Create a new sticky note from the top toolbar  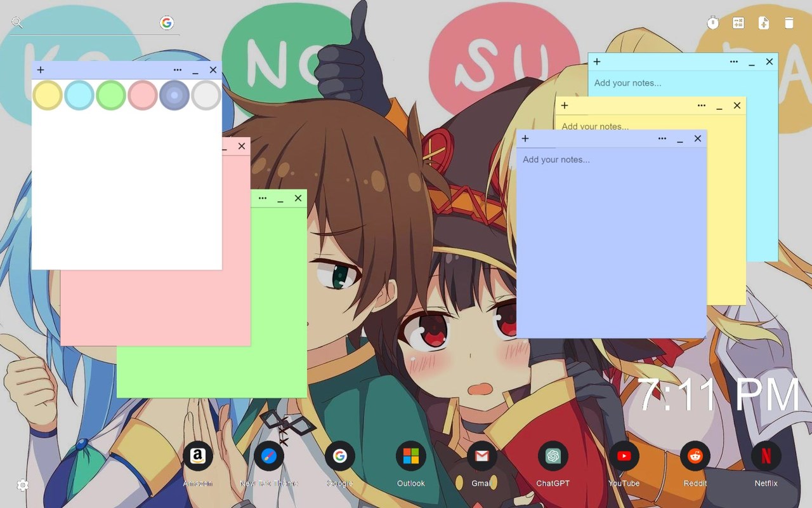coord(764,23)
